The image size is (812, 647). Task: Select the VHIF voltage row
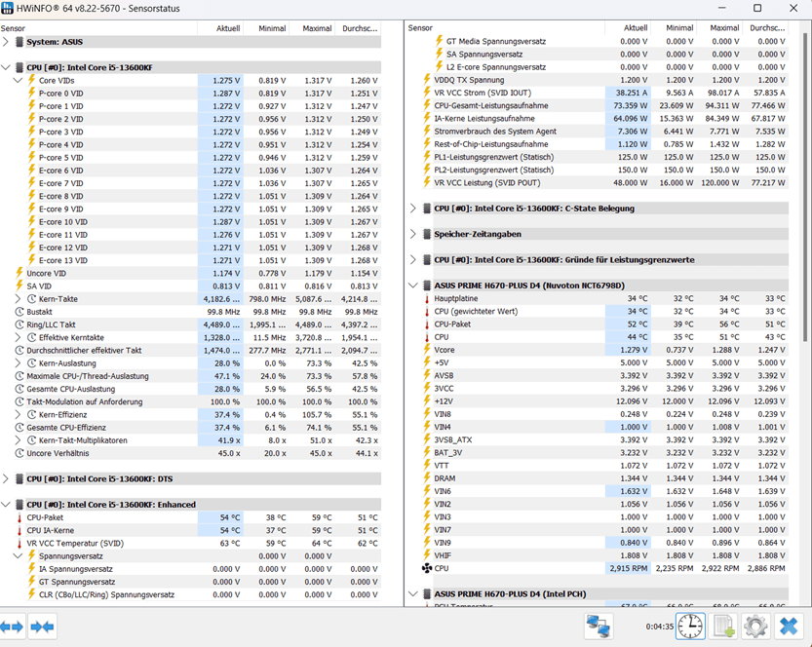point(598,555)
